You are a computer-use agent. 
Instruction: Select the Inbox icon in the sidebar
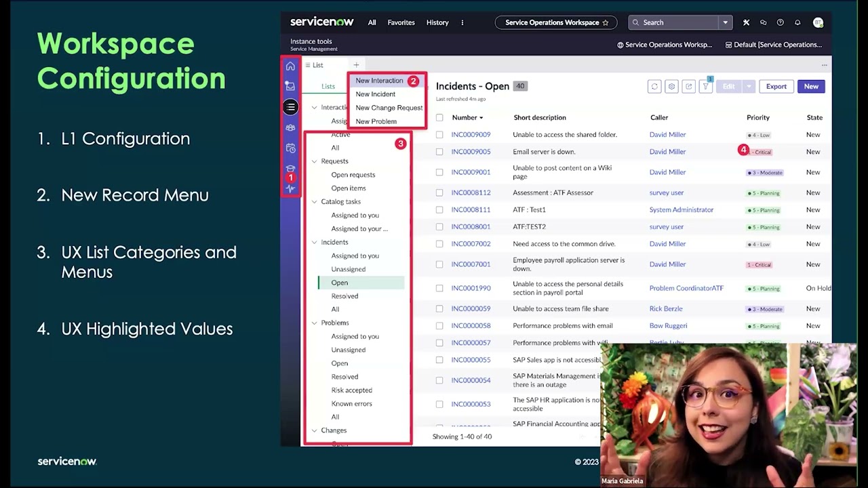pyautogui.click(x=290, y=85)
